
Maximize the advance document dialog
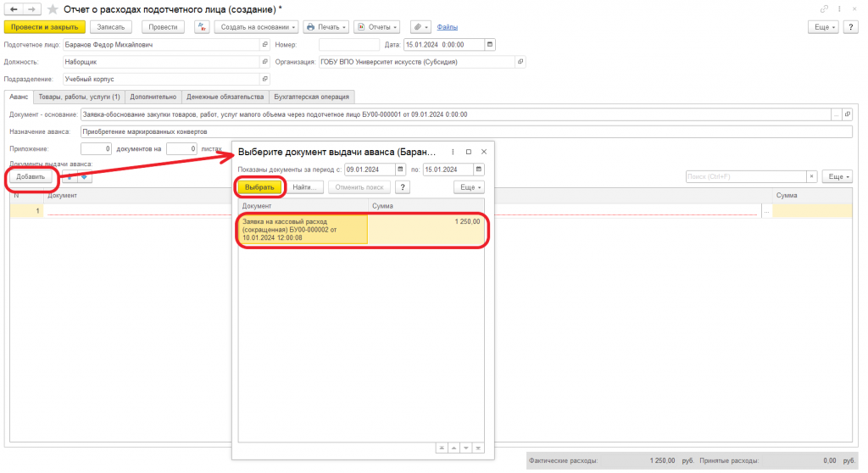(468, 152)
